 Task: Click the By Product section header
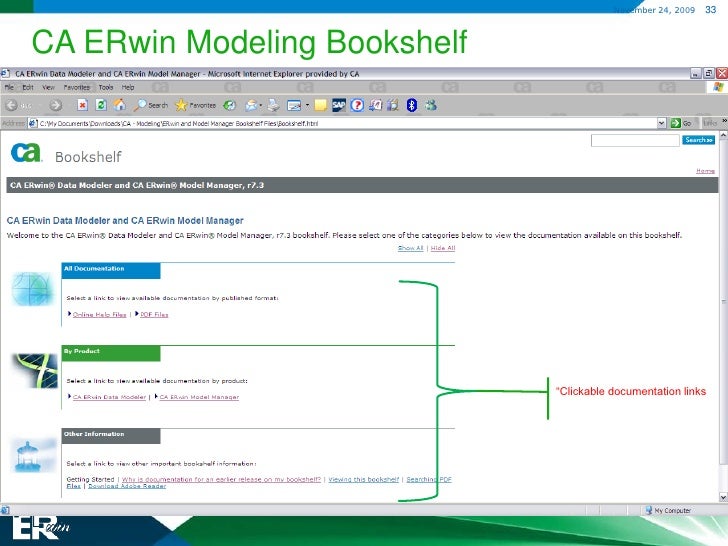tap(111, 353)
